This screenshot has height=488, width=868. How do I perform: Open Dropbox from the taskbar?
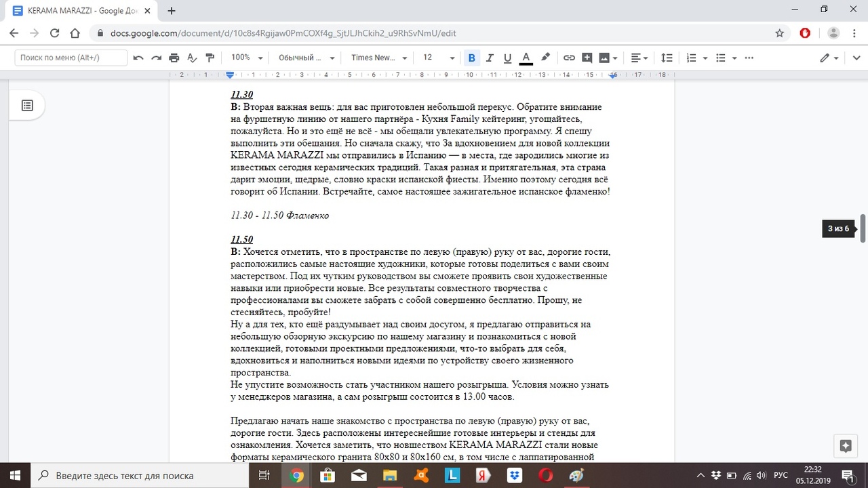pos(514,475)
